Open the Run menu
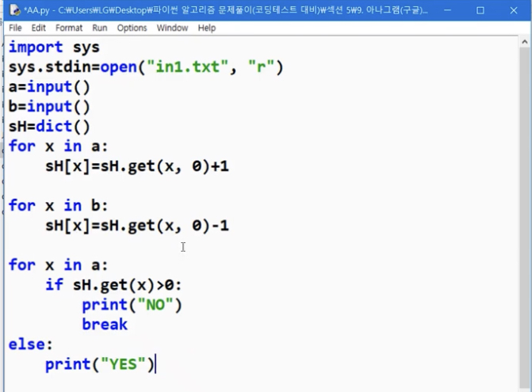 coord(99,28)
